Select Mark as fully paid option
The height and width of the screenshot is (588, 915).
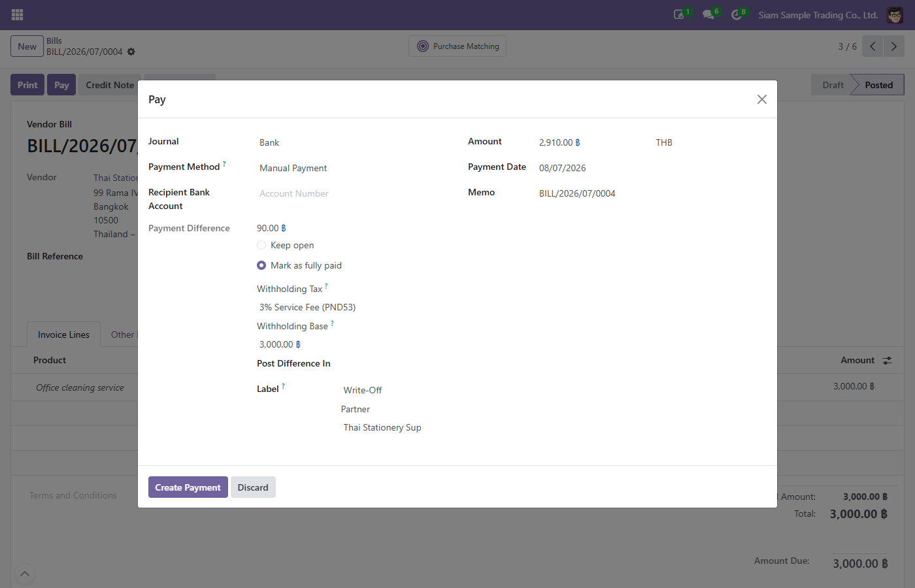(x=261, y=265)
